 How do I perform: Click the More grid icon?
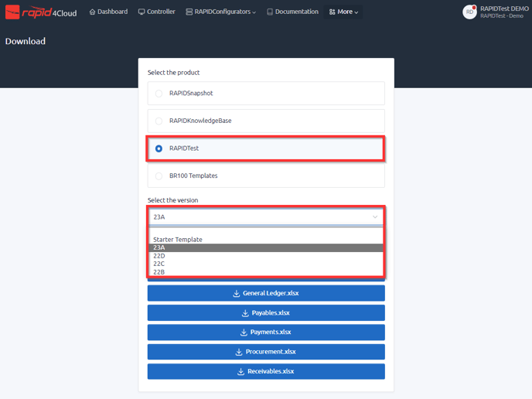click(332, 12)
